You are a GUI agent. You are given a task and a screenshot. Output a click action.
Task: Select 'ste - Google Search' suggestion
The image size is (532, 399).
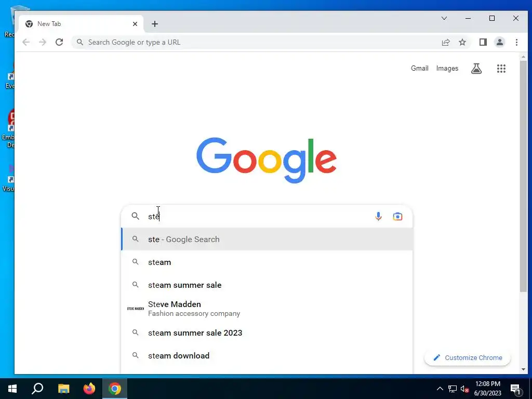[x=267, y=239]
